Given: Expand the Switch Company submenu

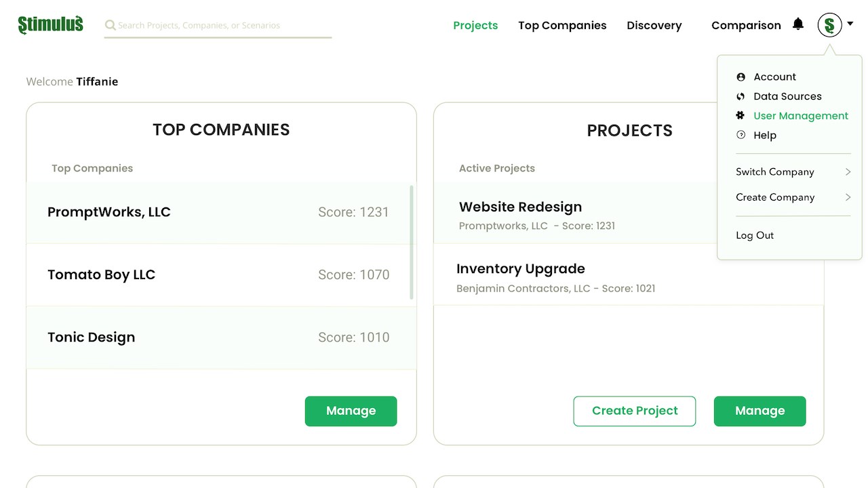Looking at the screenshot, I should coord(848,172).
